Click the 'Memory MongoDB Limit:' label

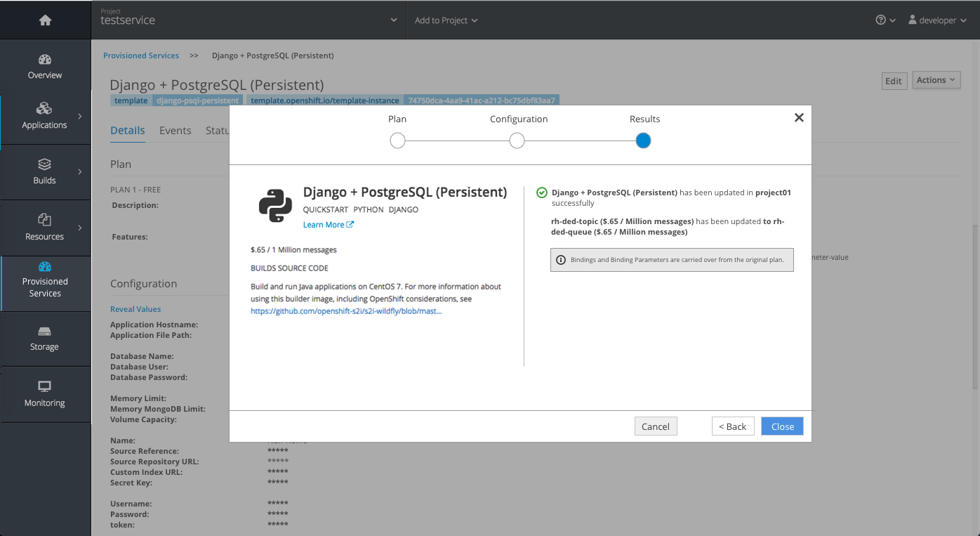tap(158, 409)
